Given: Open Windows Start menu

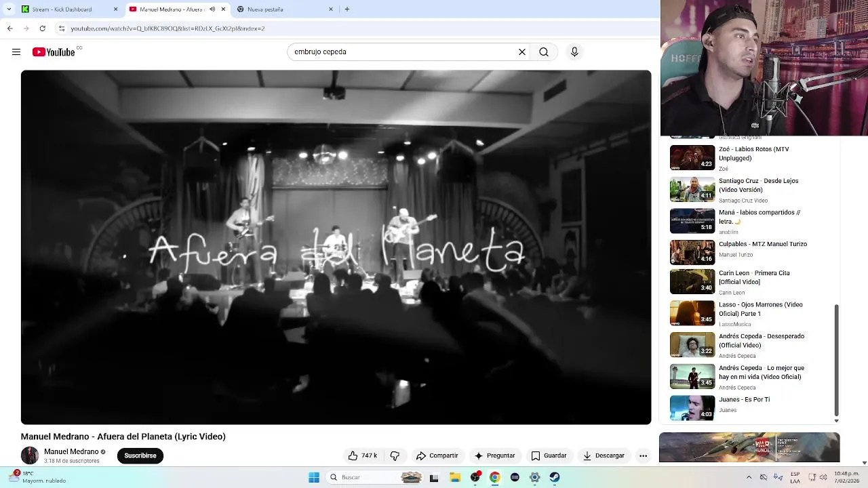Looking at the screenshot, I should (314, 477).
